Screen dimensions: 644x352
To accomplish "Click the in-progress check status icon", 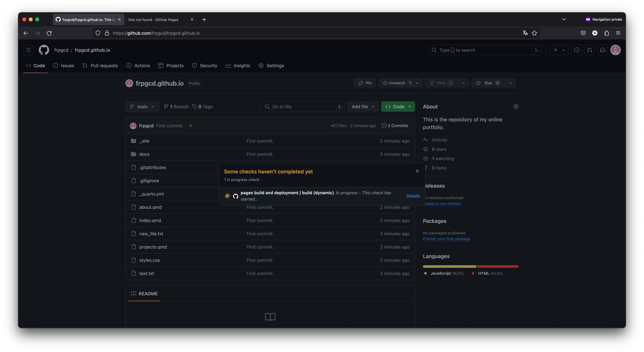I will 227,196.
